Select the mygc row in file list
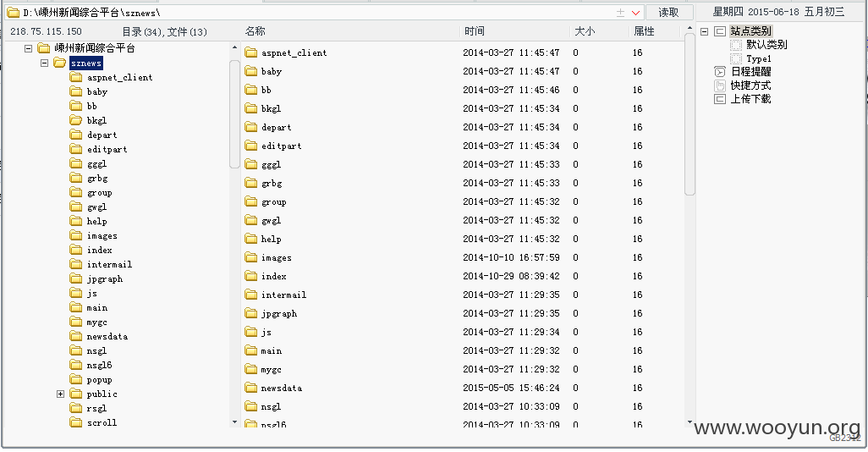Screen dimensions: 868x452 click(x=462, y=369)
